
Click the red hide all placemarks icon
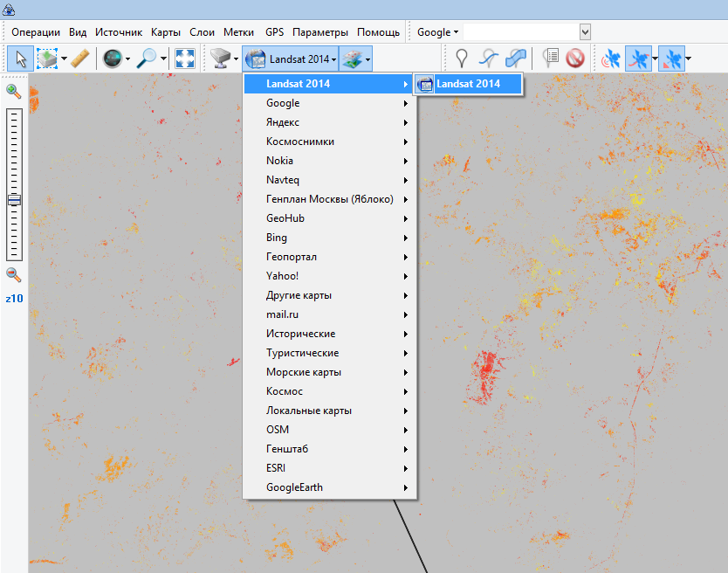click(x=574, y=59)
